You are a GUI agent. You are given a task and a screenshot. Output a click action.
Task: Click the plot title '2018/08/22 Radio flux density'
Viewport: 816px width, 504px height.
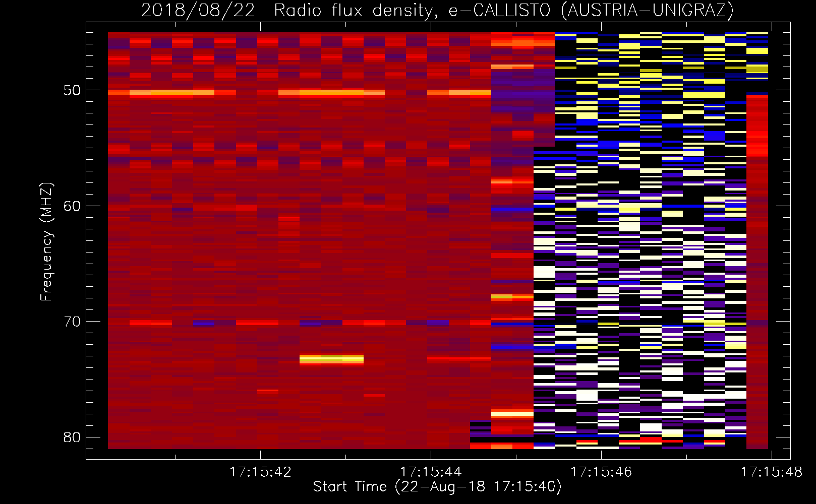click(437, 10)
